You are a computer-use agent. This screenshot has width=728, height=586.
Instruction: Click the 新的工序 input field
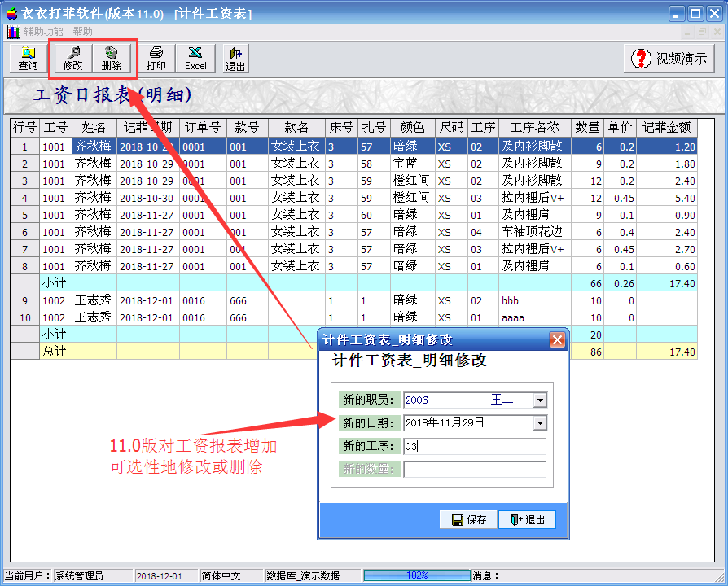pyautogui.click(x=474, y=447)
